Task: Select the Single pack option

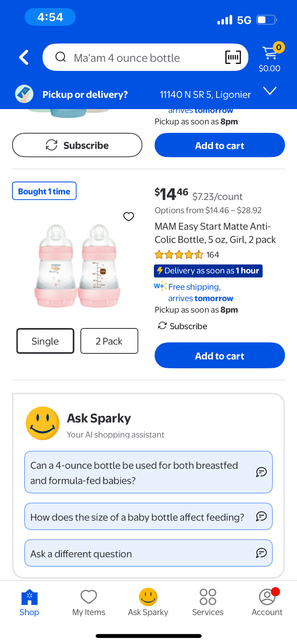Action: [45, 341]
